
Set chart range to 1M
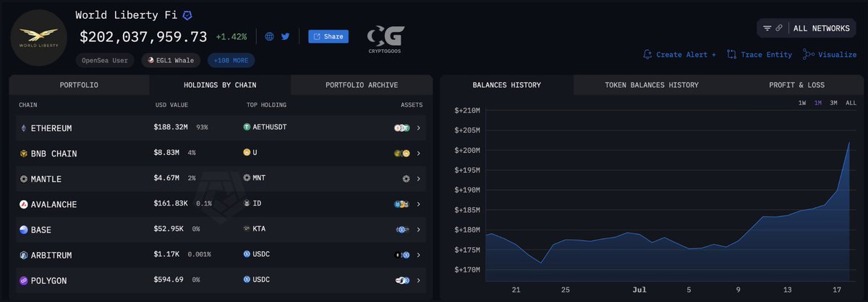(818, 103)
